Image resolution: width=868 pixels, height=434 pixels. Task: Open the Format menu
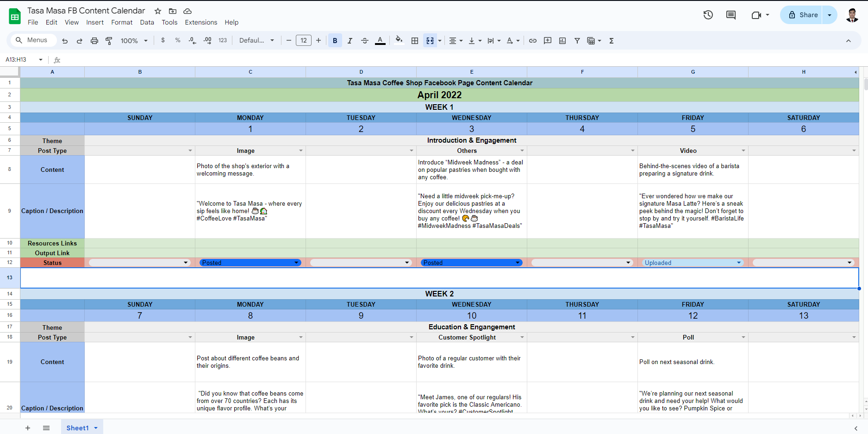click(x=122, y=22)
